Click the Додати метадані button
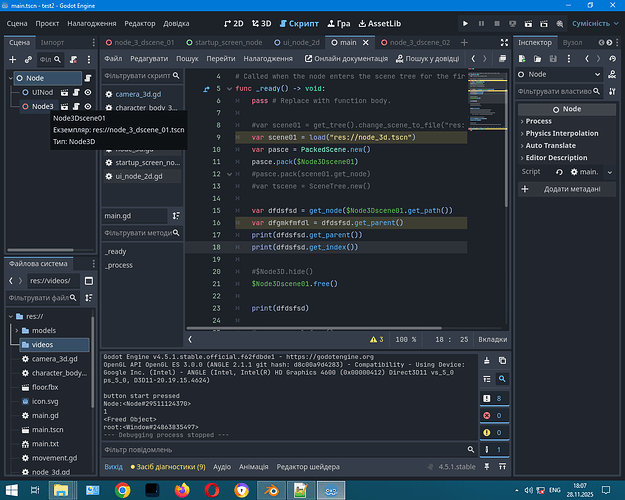Viewport: 625px width, 500px height. pyautogui.click(x=567, y=188)
